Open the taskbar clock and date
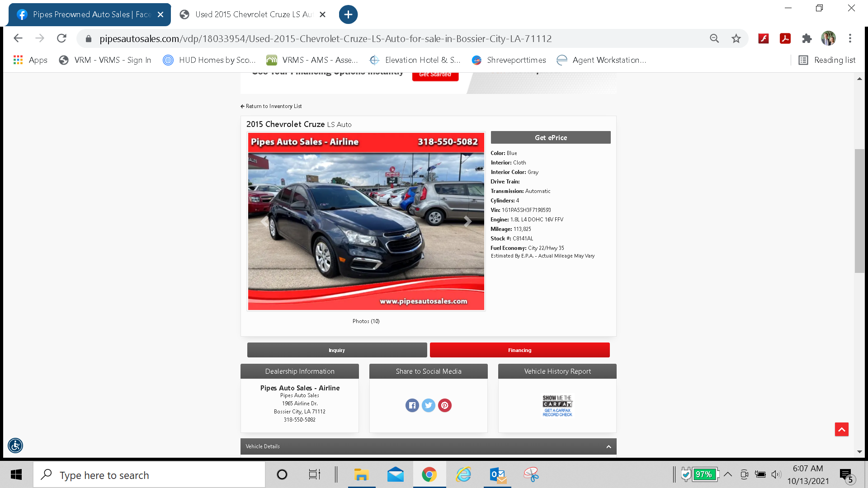 point(808,475)
